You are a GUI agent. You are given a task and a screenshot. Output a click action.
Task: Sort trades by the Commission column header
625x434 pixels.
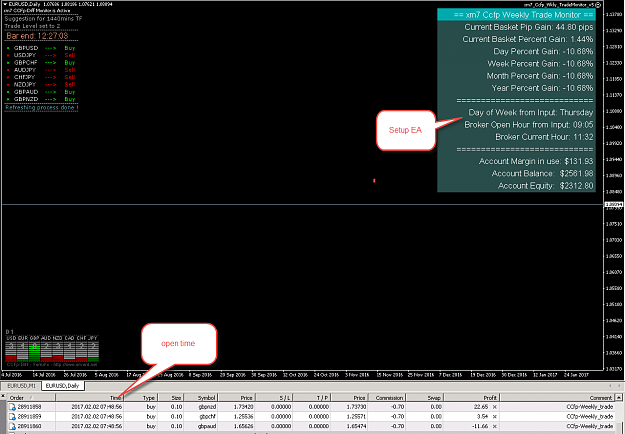coord(387,398)
